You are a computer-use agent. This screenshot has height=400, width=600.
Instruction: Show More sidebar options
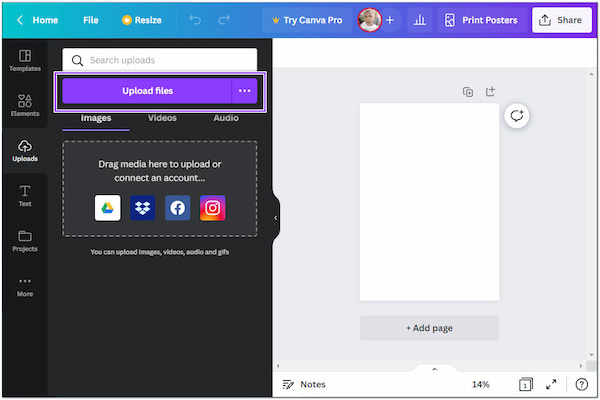tap(25, 287)
